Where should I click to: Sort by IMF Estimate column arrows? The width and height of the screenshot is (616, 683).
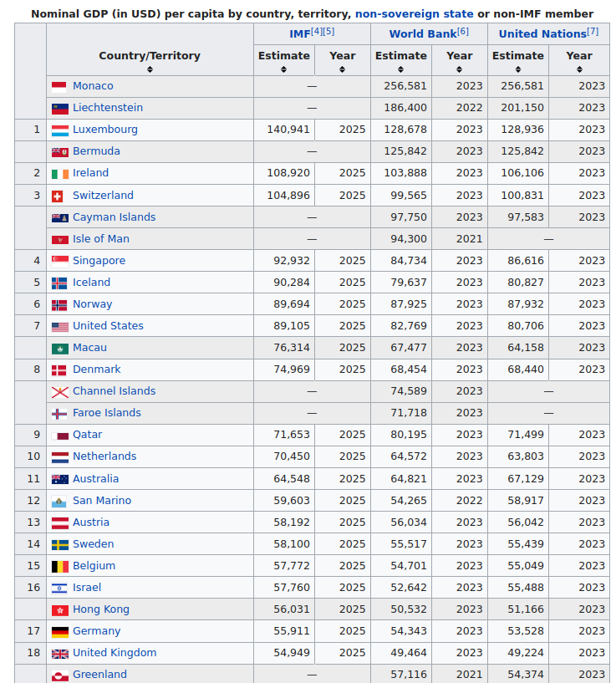[x=283, y=69]
